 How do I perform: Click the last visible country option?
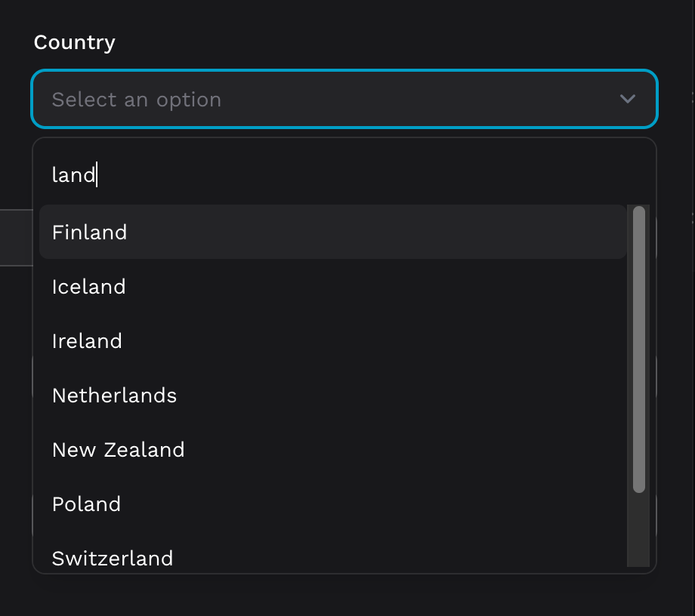113,558
